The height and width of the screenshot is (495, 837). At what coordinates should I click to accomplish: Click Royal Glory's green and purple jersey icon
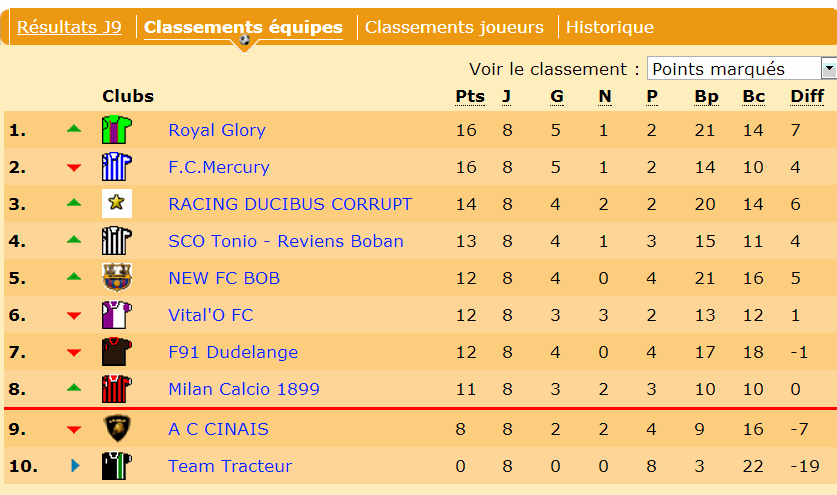pyautogui.click(x=116, y=130)
